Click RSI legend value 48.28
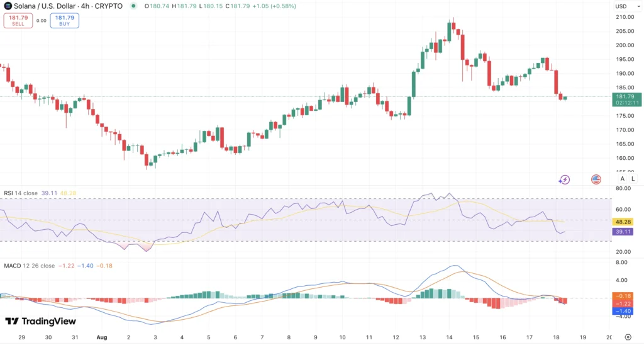The width and height of the screenshot is (644, 345). click(68, 193)
